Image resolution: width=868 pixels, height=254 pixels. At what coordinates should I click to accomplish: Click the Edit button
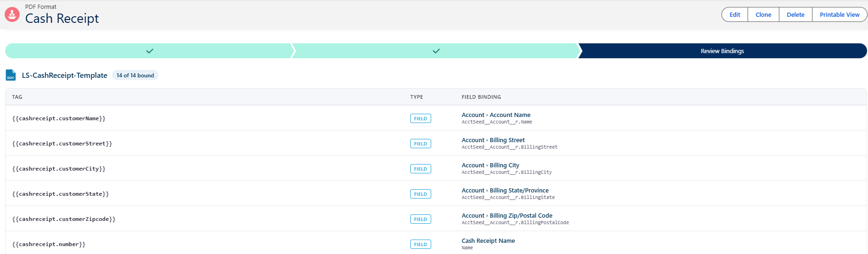coord(735,14)
